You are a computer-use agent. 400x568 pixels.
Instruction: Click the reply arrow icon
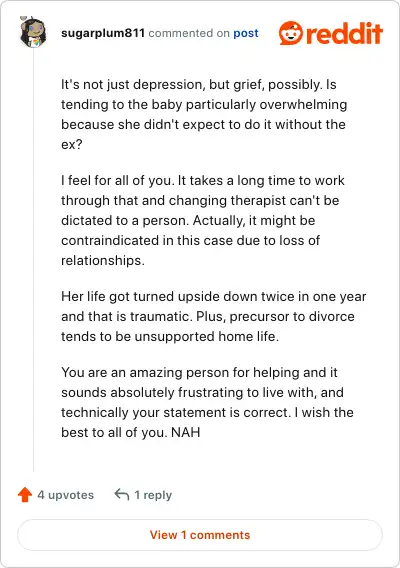pos(122,494)
